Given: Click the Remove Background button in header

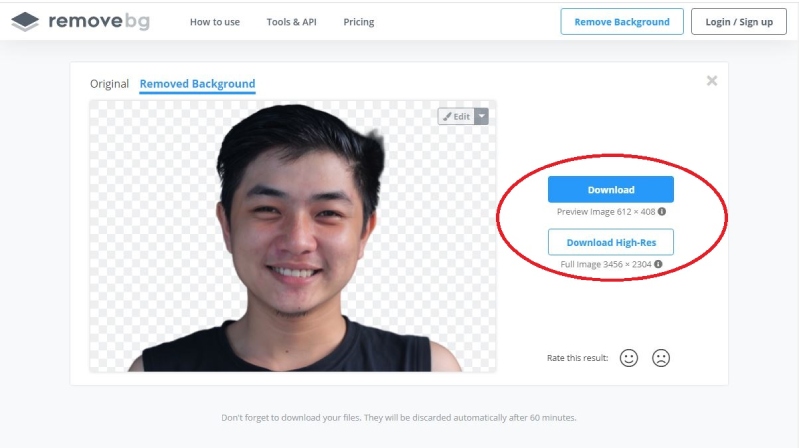Looking at the screenshot, I should pyautogui.click(x=622, y=21).
